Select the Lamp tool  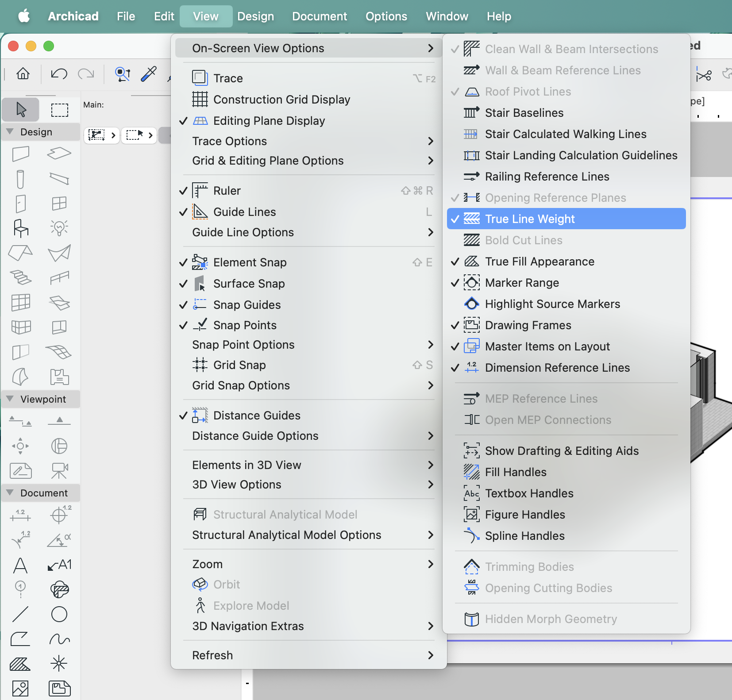(59, 228)
